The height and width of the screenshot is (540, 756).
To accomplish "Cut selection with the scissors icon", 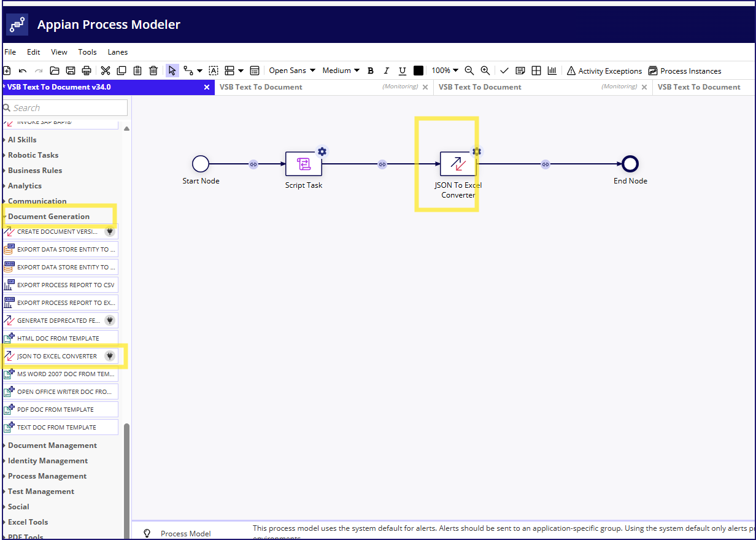I will click(106, 71).
